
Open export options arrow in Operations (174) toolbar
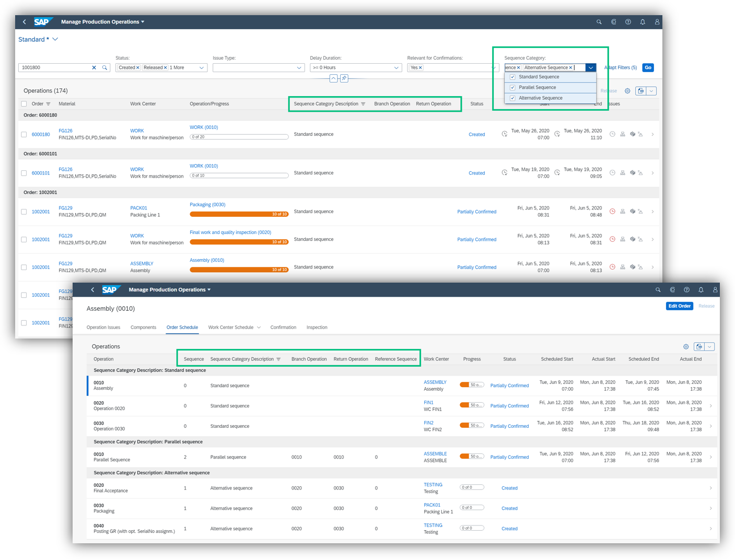click(651, 91)
